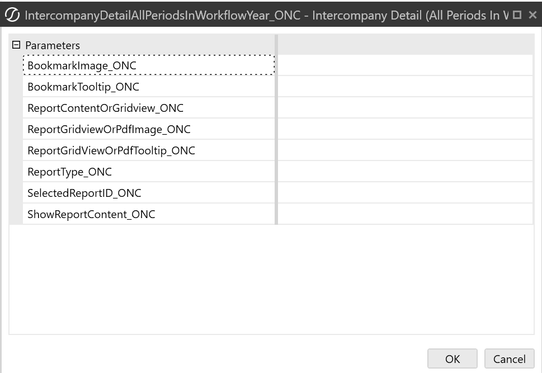Maximize the dialog window

517,15
